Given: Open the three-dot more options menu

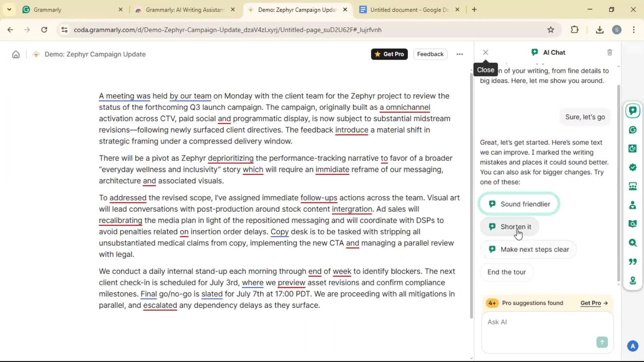Looking at the screenshot, I should 460,54.
